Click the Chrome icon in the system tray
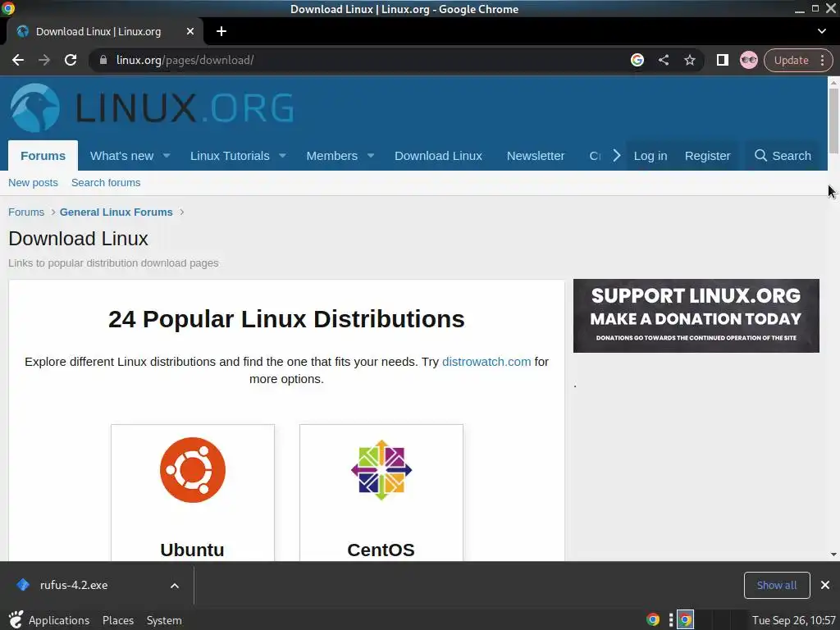The height and width of the screenshot is (630, 840). pyautogui.click(x=652, y=620)
